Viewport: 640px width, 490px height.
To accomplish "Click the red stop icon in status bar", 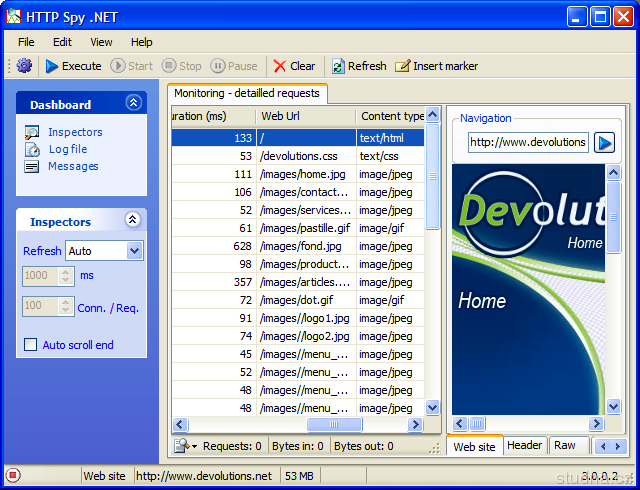I will click(13, 476).
